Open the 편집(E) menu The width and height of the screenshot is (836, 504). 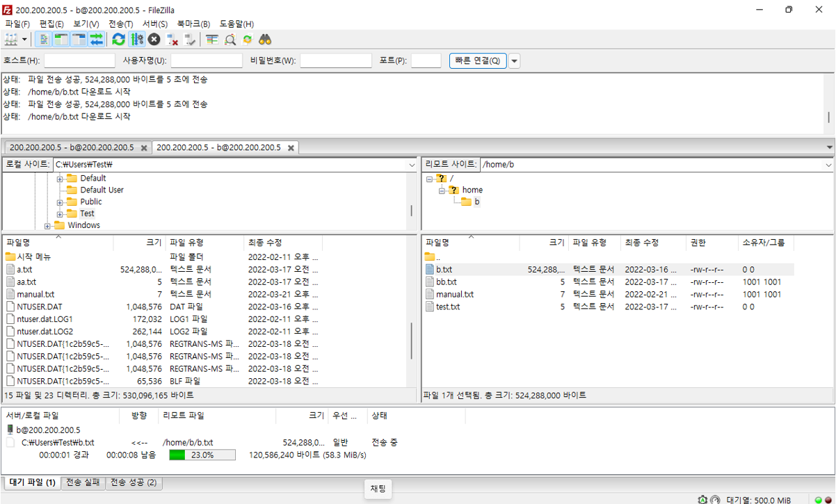(x=51, y=24)
